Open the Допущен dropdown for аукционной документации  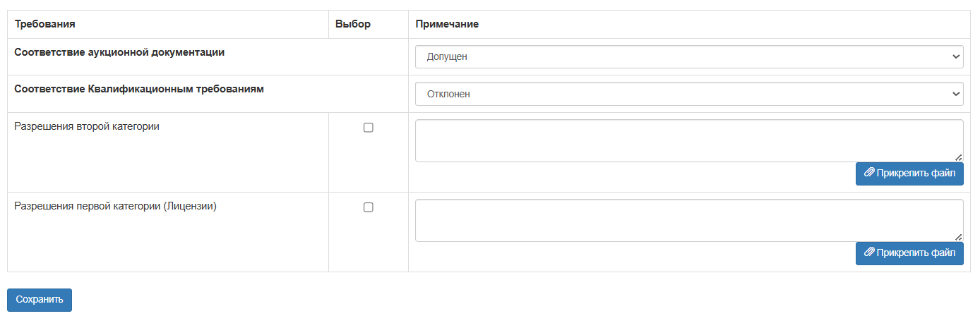(x=689, y=56)
